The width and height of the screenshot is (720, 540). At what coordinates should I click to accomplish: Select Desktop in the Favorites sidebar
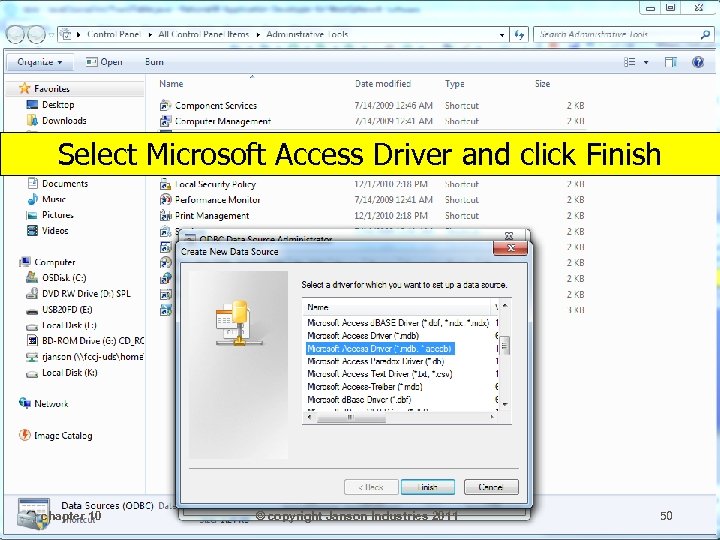(x=51, y=105)
